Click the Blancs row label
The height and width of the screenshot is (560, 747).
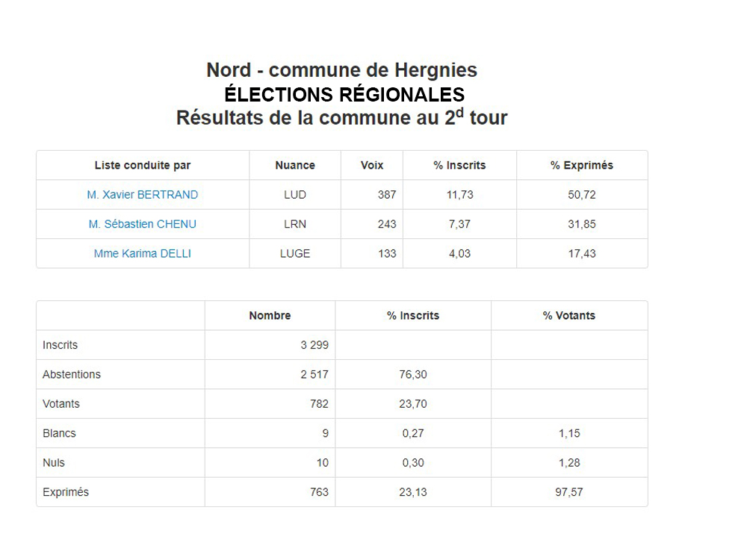click(x=59, y=434)
